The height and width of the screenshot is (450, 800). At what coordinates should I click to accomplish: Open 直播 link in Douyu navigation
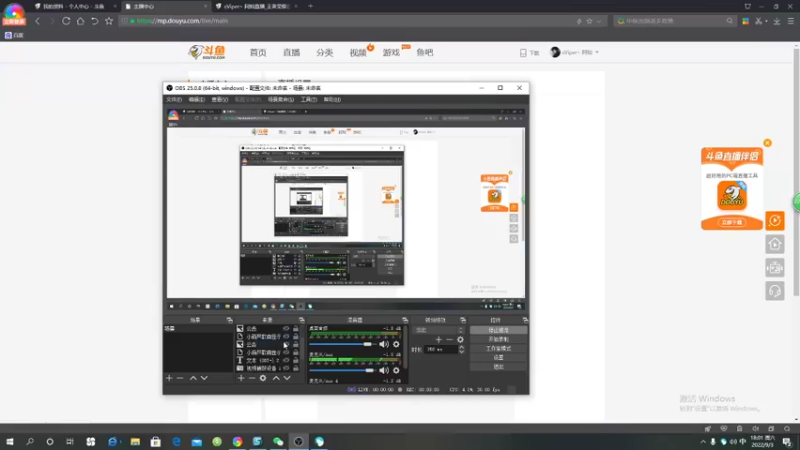(x=291, y=53)
